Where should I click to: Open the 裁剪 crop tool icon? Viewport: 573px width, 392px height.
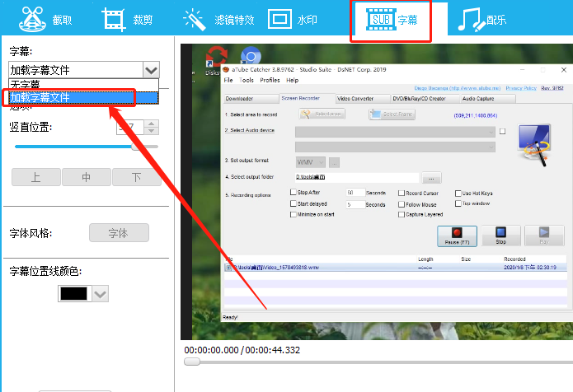(117, 19)
